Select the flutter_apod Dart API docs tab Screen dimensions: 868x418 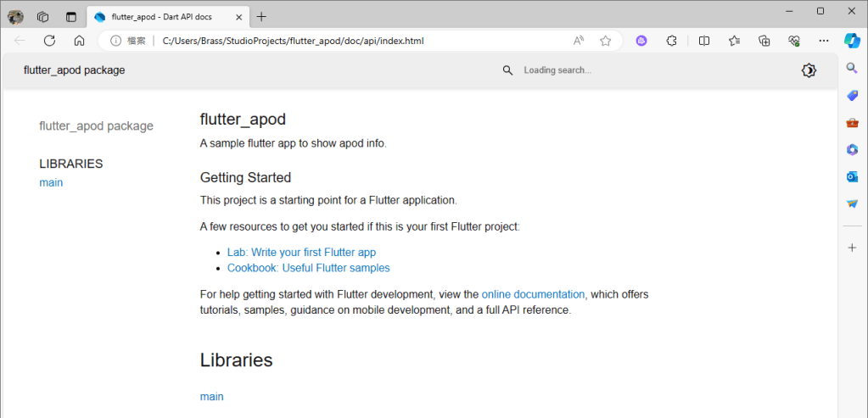[x=161, y=17]
